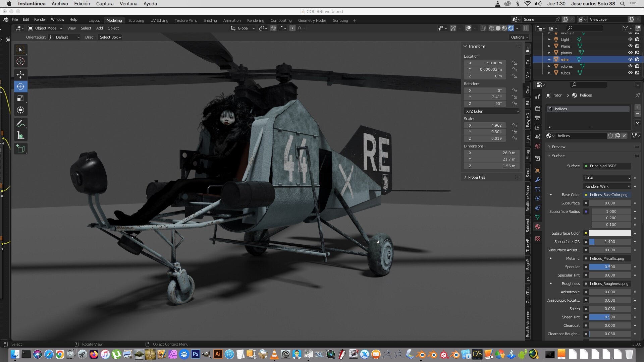Screen dimensions: 644x362
Task: Click the Principled BSDF surface button
Action: coord(607,166)
